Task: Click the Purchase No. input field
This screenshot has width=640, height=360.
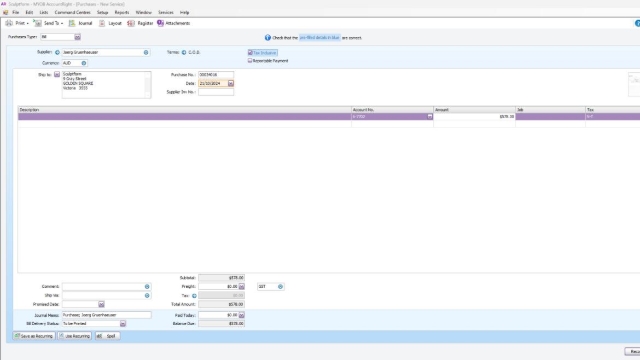Action: [216, 75]
